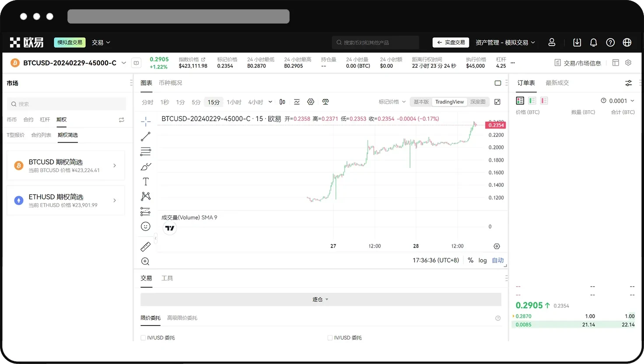Click the 欧易 logo
This screenshot has height=364, width=644.
[x=27, y=42]
